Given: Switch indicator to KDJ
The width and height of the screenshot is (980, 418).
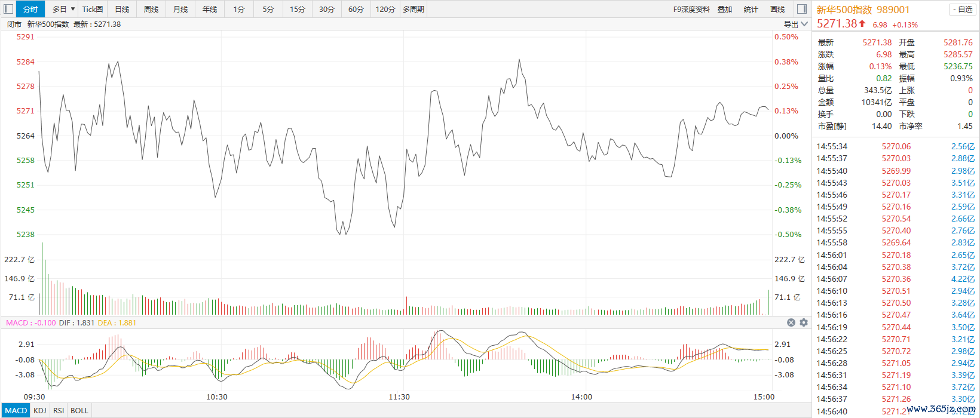Looking at the screenshot, I should click(x=40, y=410).
